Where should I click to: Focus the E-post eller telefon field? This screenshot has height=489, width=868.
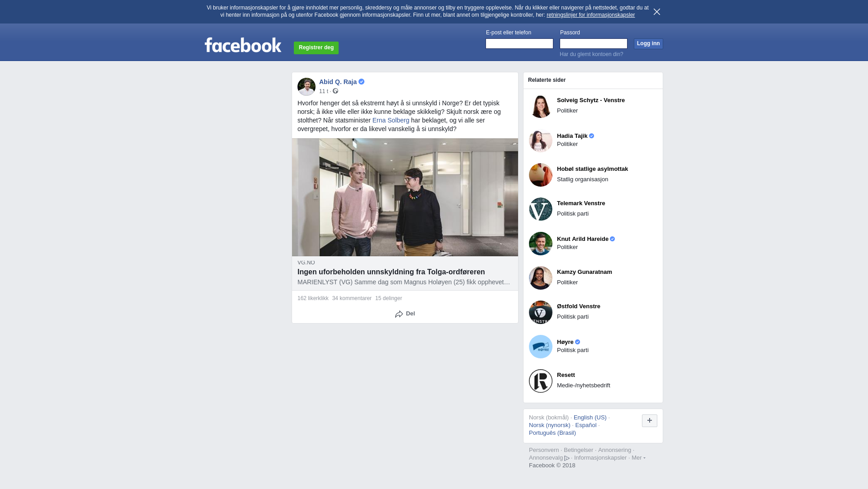[x=519, y=43]
